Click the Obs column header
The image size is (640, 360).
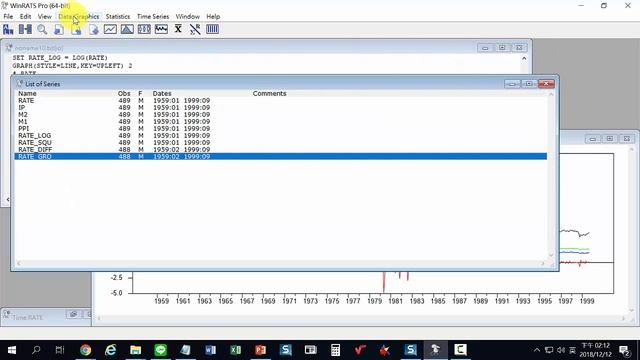124,93
